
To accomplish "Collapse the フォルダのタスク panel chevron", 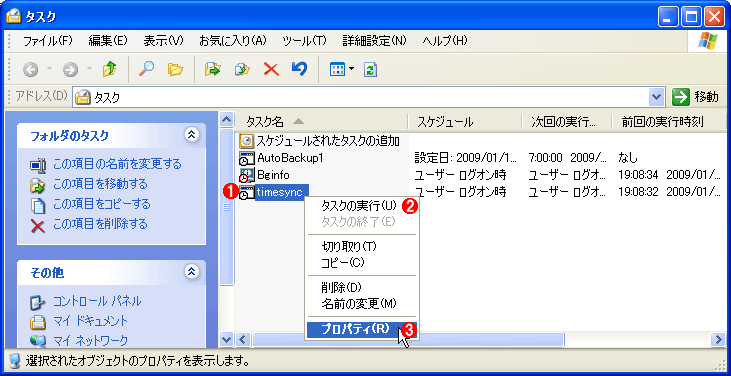I will coord(191,135).
